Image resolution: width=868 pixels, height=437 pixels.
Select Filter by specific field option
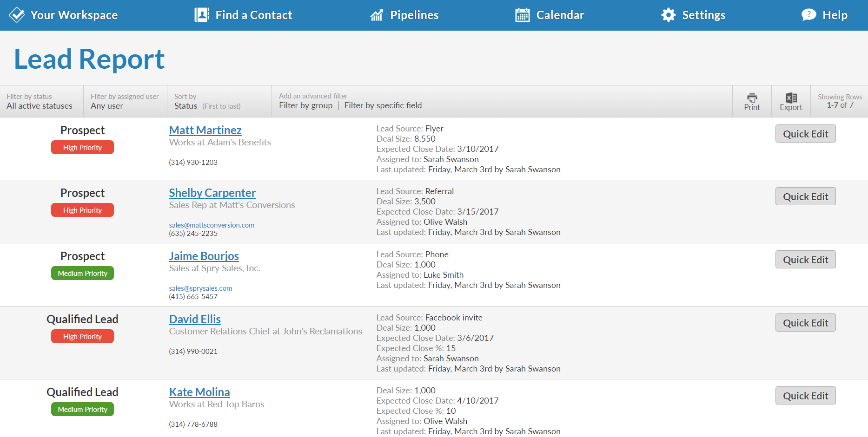pos(383,105)
